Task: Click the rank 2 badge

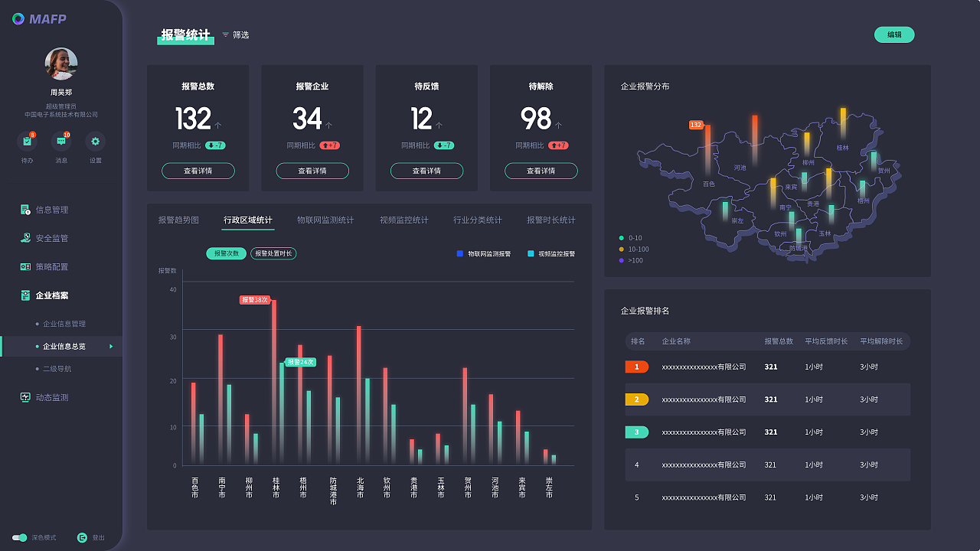Action: 637,399
